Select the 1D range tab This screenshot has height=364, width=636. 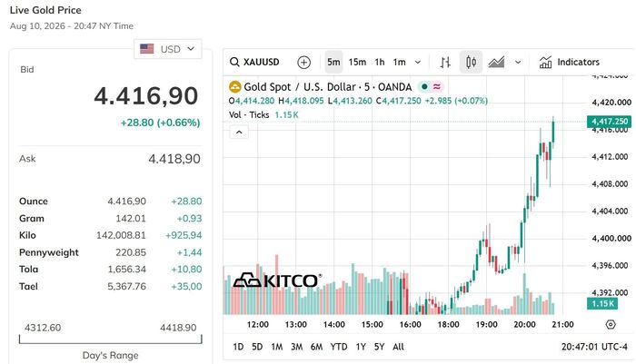tap(238, 347)
